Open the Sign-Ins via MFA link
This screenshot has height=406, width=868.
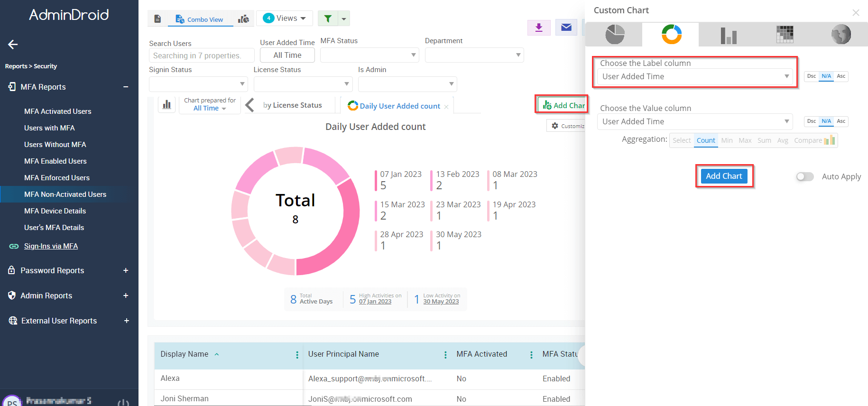pyautogui.click(x=51, y=246)
